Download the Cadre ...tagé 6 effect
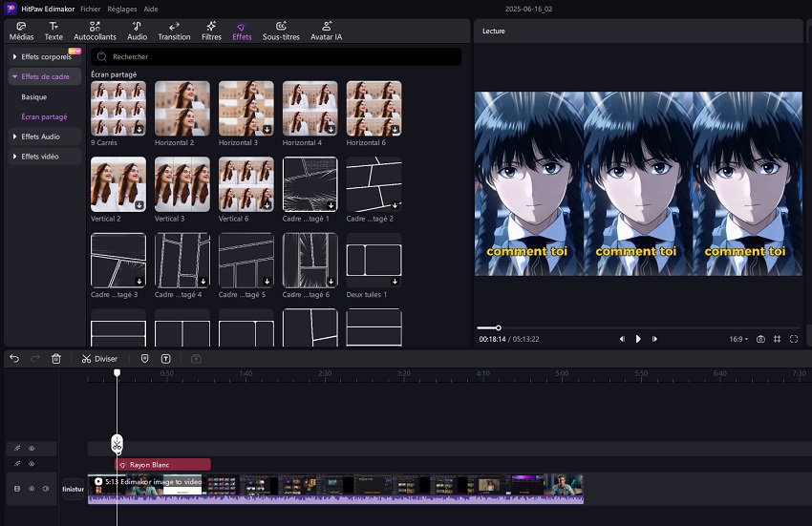The height and width of the screenshot is (526, 812). click(331, 281)
